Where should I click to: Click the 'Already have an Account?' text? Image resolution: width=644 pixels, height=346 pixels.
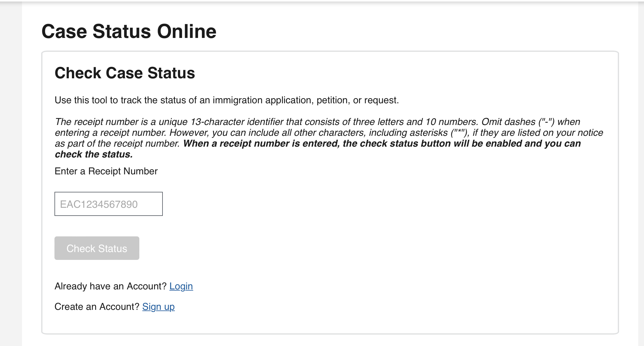pyautogui.click(x=110, y=286)
